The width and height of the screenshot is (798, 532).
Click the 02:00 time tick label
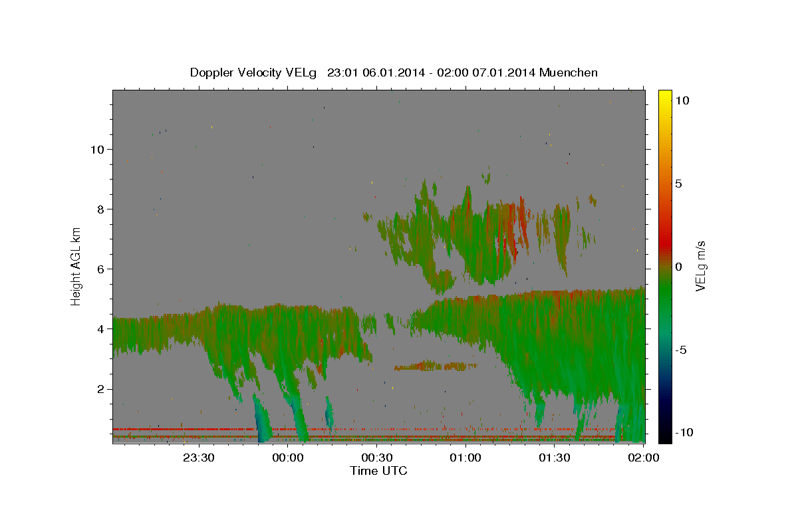coord(643,458)
